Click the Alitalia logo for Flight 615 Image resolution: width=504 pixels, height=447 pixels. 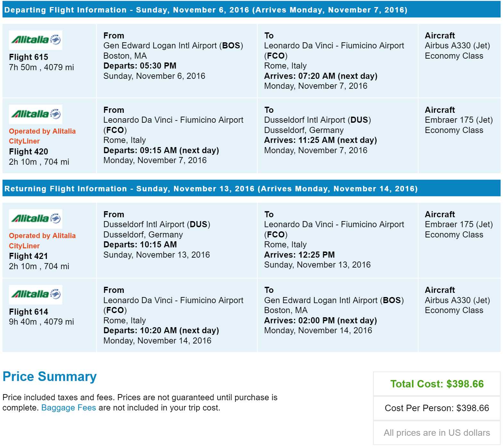(36, 40)
